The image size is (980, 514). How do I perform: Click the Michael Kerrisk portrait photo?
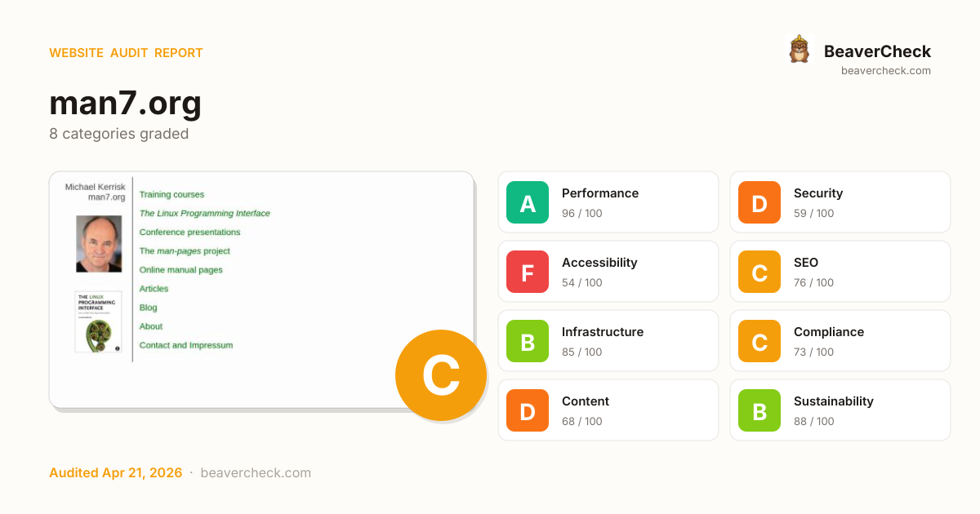(x=99, y=243)
